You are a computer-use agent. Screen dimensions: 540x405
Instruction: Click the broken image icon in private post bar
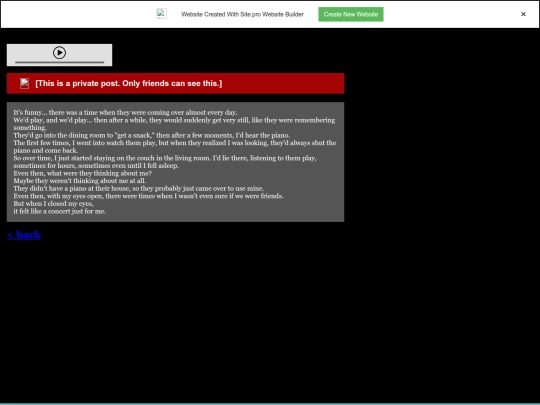pyautogui.click(x=24, y=83)
